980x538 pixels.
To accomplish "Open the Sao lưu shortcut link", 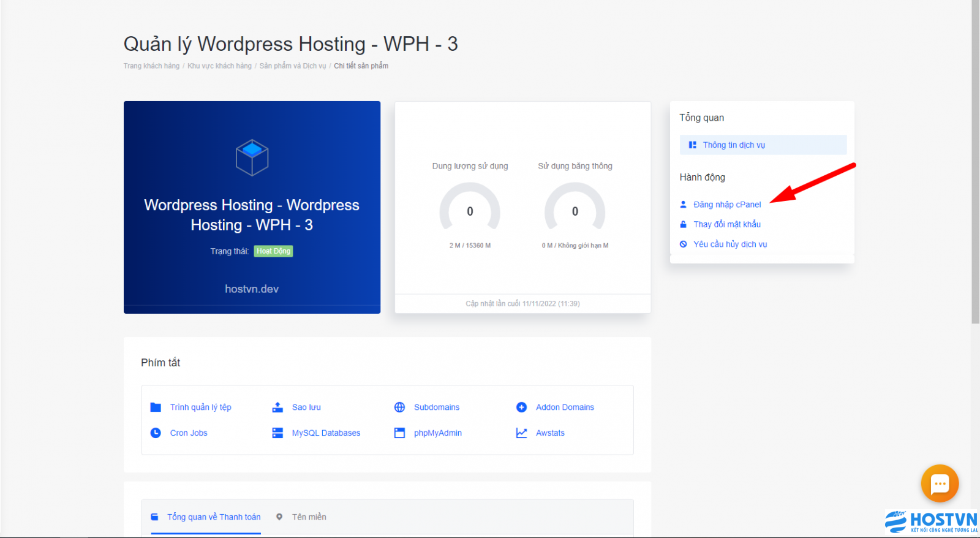I will click(x=306, y=407).
